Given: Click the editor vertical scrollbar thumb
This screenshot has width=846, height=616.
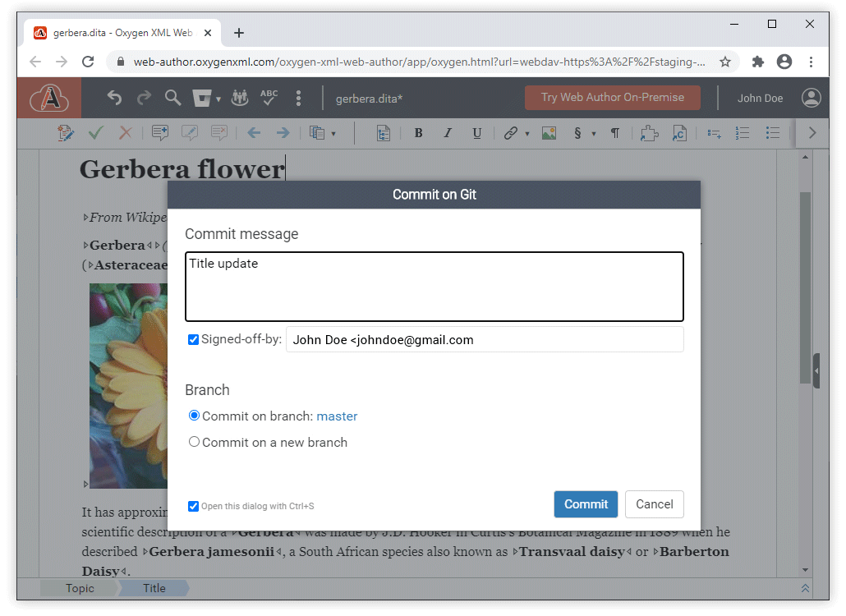Looking at the screenshot, I should point(805,287).
